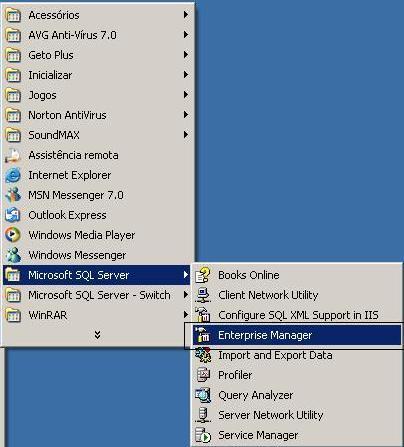Image resolution: width=404 pixels, height=447 pixels.
Task: Click the Service Manager icon
Action: [x=203, y=435]
